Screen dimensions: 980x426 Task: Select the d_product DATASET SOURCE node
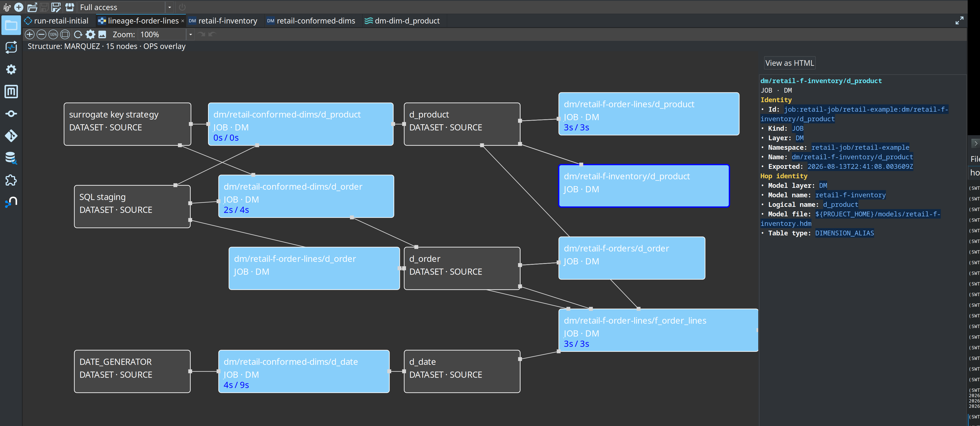pyautogui.click(x=462, y=124)
